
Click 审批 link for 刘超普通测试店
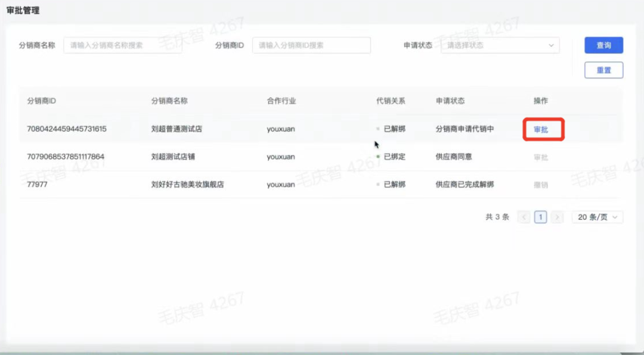coord(541,129)
